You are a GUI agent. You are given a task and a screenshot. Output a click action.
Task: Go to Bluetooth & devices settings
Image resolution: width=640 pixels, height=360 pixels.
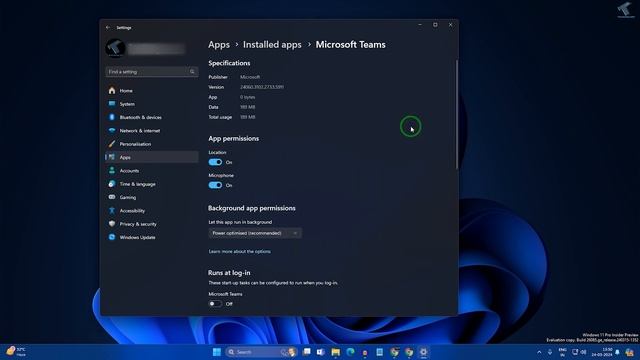(152, 117)
